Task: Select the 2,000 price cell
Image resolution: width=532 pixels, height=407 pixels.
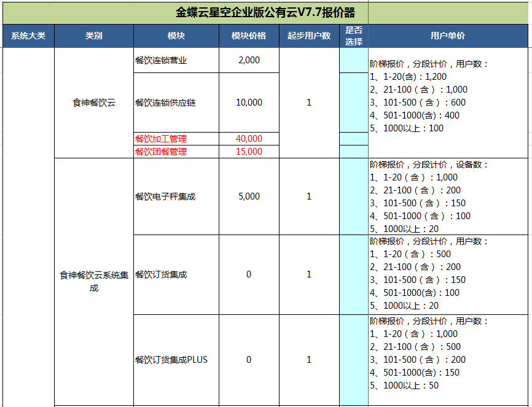Action: (x=249, y=60)
